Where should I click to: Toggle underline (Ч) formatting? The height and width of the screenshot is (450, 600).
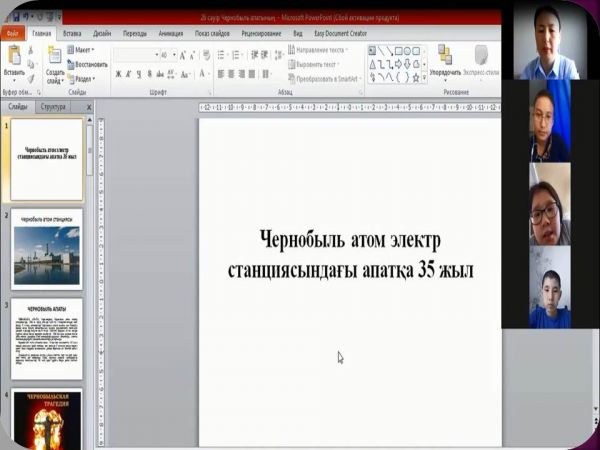(x=142, y=74)
